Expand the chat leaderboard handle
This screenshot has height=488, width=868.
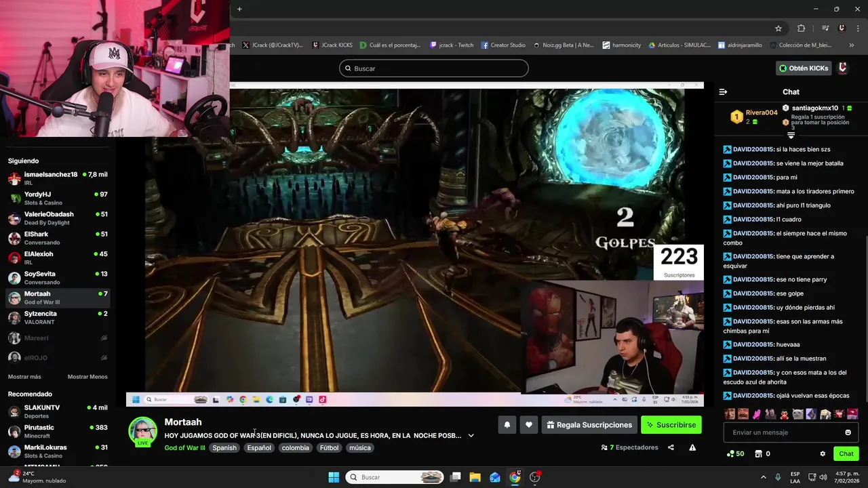click(791, 136)
